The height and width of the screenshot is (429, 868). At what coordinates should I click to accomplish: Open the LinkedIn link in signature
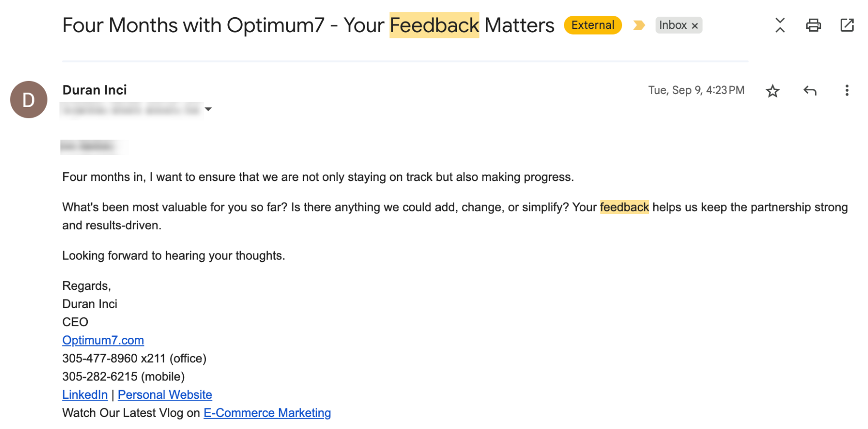point(85,394)
